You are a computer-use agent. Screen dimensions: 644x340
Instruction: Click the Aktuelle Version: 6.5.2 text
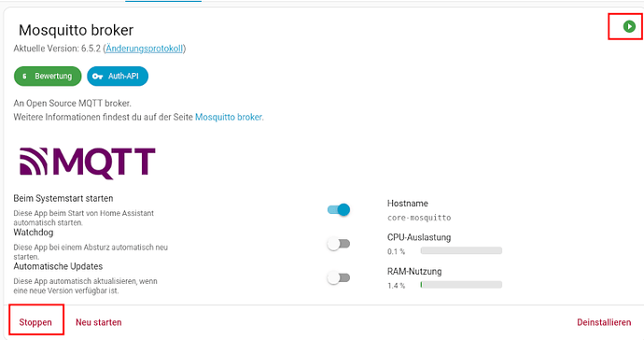[x=57, y=49]
